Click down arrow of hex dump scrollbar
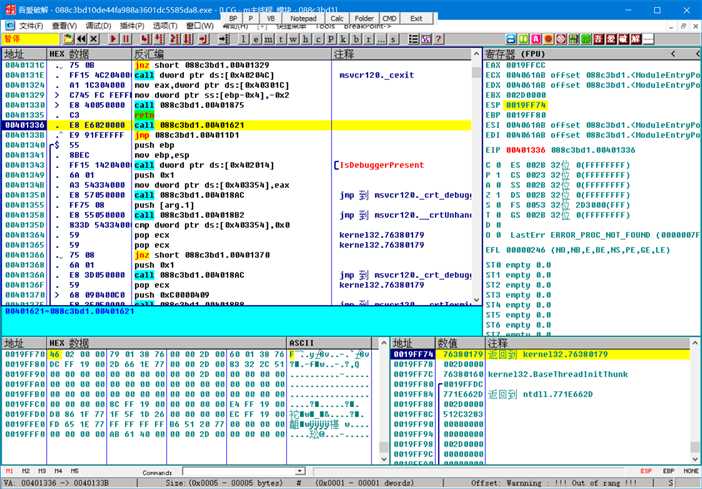702x489 pixels. (384, 459)
